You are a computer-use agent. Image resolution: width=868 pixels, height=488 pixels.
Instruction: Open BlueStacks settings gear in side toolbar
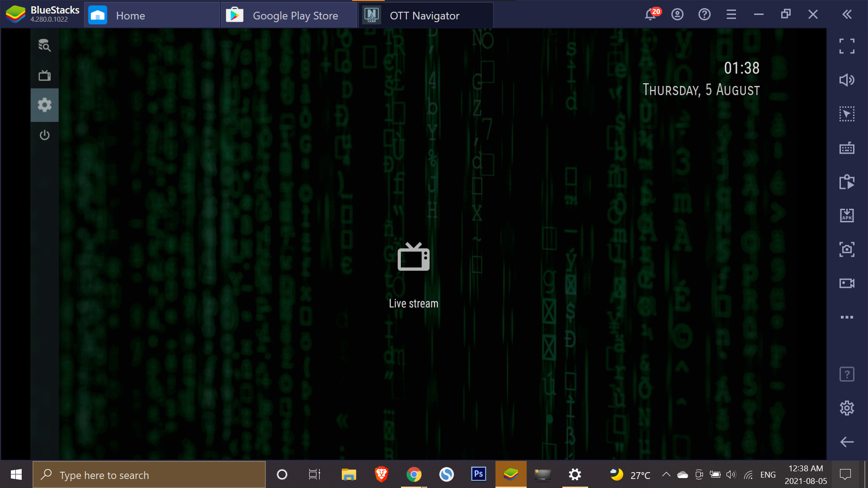point(847,408)
